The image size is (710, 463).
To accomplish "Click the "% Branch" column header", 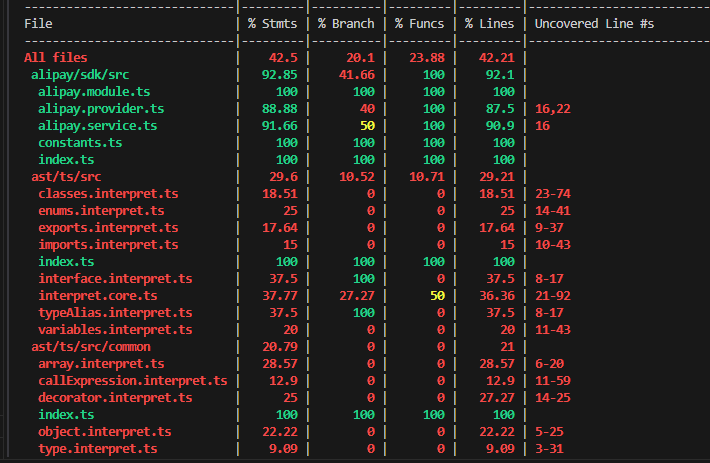I will pos(346,22).
